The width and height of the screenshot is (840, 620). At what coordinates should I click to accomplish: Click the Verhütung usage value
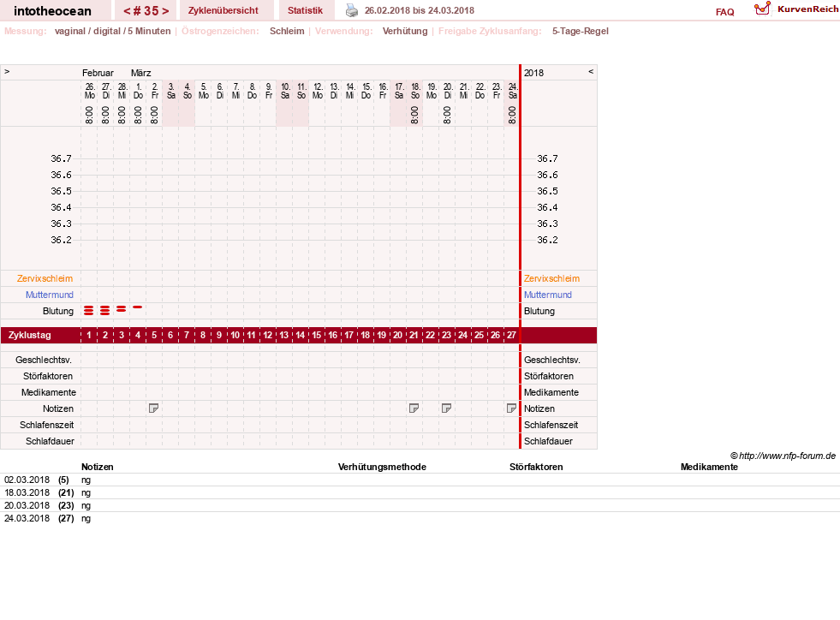405,31
